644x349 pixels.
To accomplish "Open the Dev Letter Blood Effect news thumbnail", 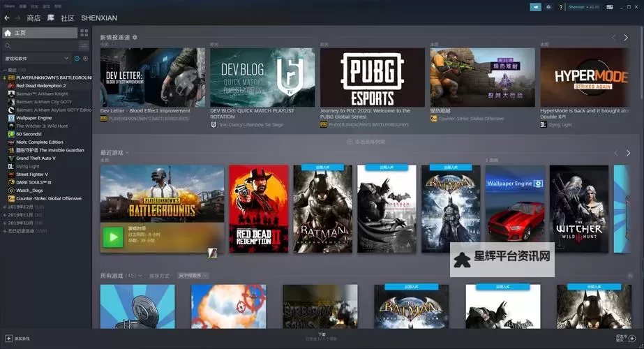I will 152,77.
